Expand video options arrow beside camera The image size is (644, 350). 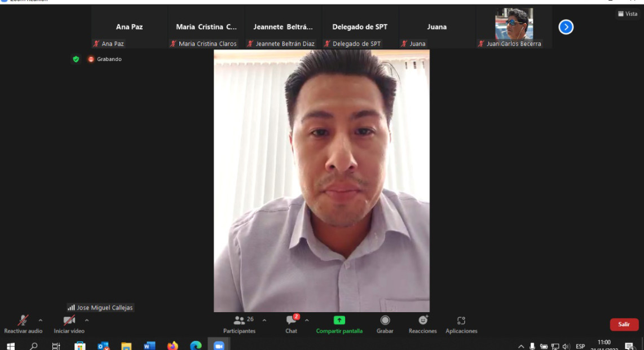pyautogui.click(x=86, y=320)
